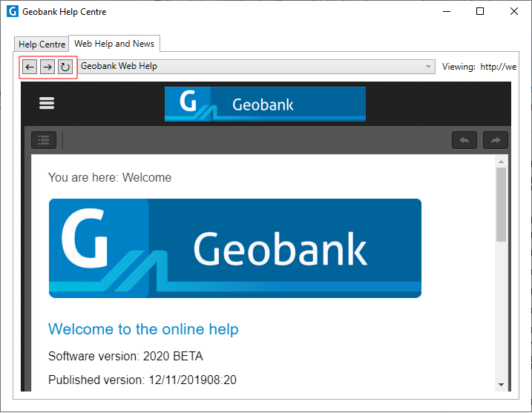The width and height of the screenshot is (532, 413).
Task: Select the Web Help and News tab
Action: click(x=114, y=44)
